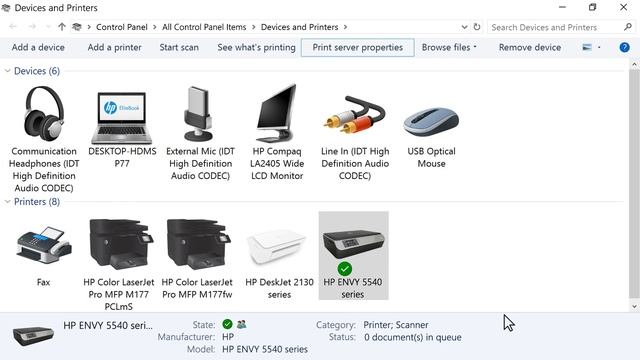Select the Fax printer icon
This screenshot has width=640, height=360.
pos(44,245)
